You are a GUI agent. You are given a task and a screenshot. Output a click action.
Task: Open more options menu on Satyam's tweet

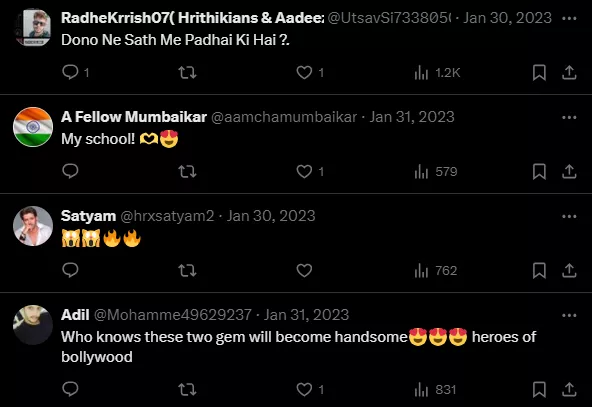point(569,216)
